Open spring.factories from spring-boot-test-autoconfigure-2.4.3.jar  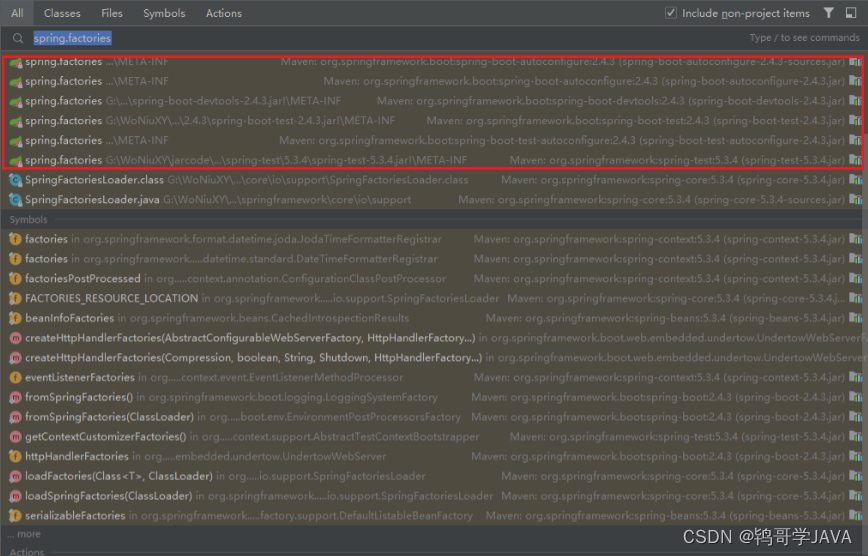pos(434,141)
